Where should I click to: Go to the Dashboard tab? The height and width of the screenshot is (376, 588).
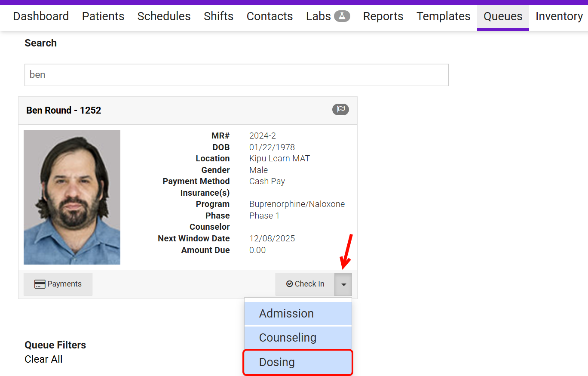point(41,16)
